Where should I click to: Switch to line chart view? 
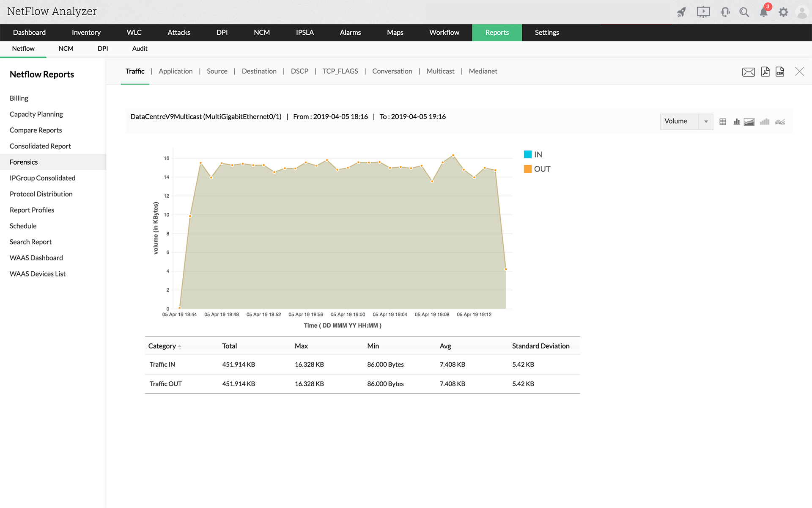[x=780, y=122]
